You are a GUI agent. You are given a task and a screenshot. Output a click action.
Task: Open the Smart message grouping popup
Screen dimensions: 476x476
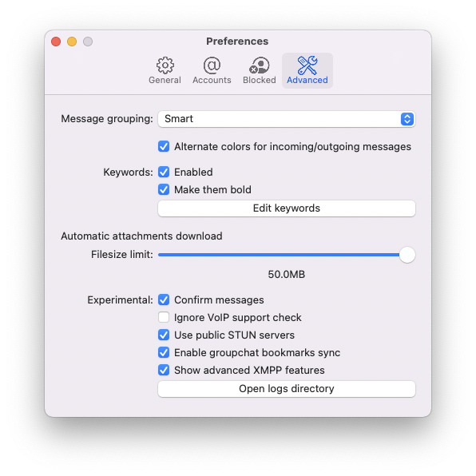point(286,119)
